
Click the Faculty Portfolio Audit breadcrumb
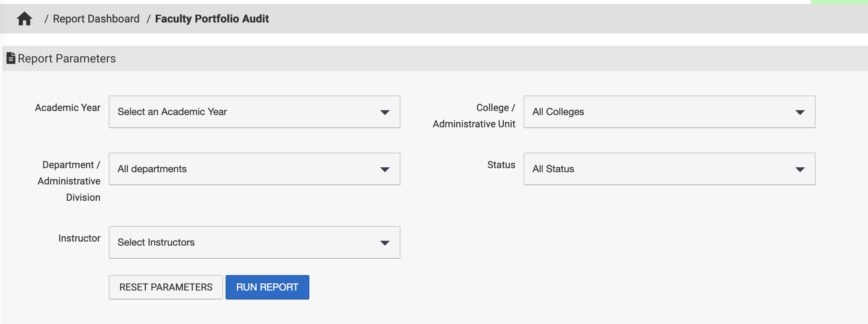click(x=212, y=19)
